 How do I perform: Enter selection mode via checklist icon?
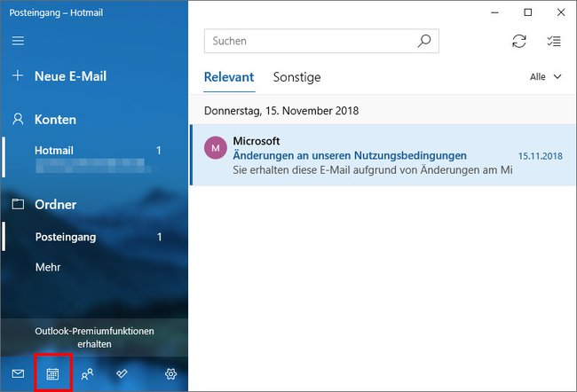(x=553, y=41)
